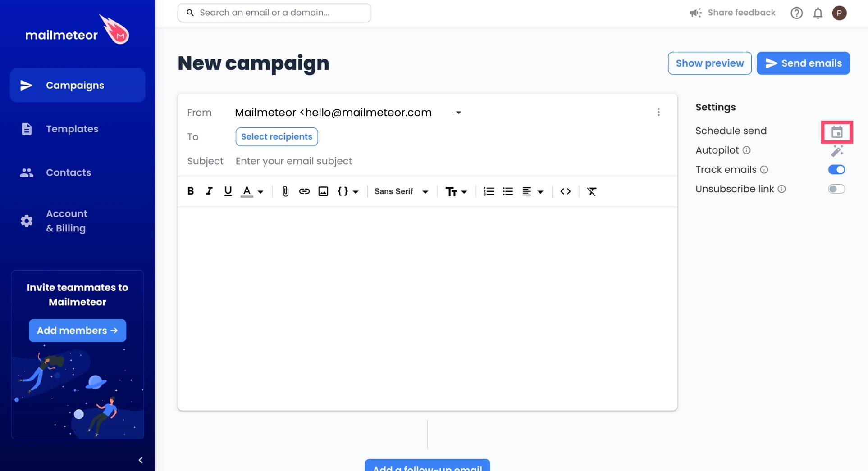Go to Campaigns in sidebar
The image size is (868, 471).
[78, 86]
